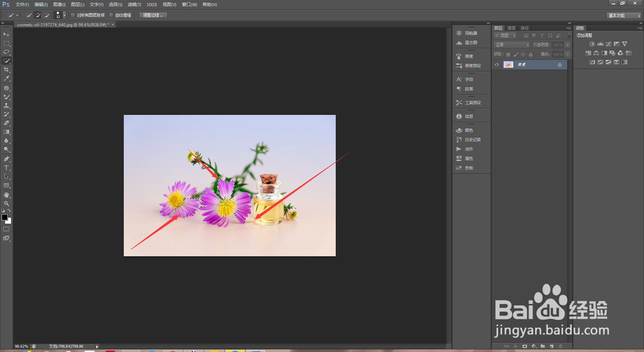Open the opacity slider dropdown
Screen dimensions: 644x352
pyautogui.click(x=567, y=45)
